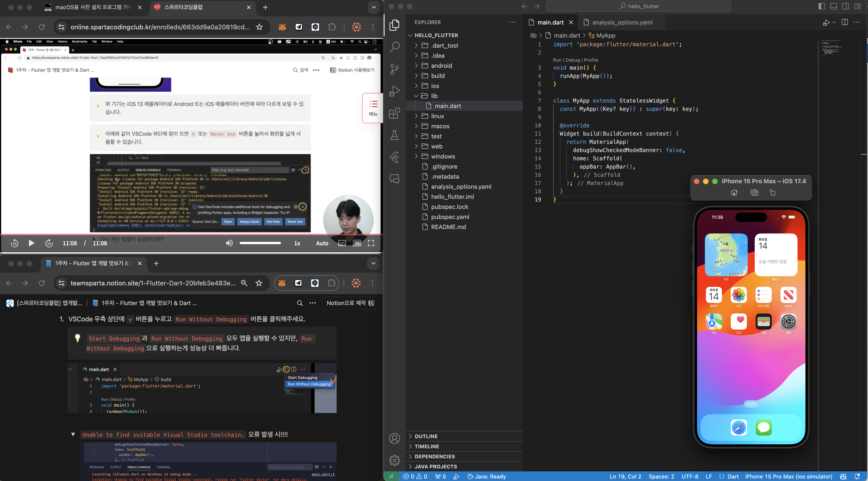Open the Wallet app on the iPhone simulator

click(764, 321)
